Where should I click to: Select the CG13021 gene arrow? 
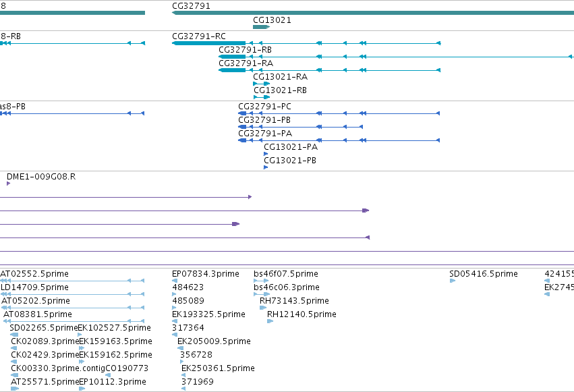[x=262, y=27]
